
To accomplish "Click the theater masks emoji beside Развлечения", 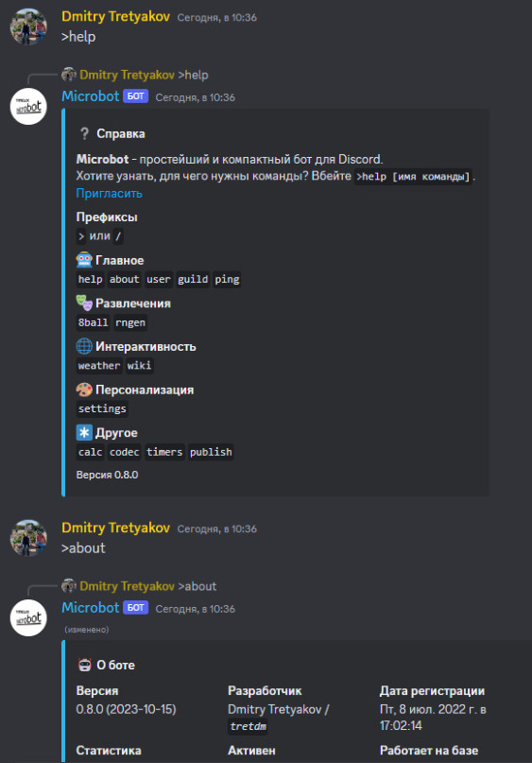I will (84, 303).
